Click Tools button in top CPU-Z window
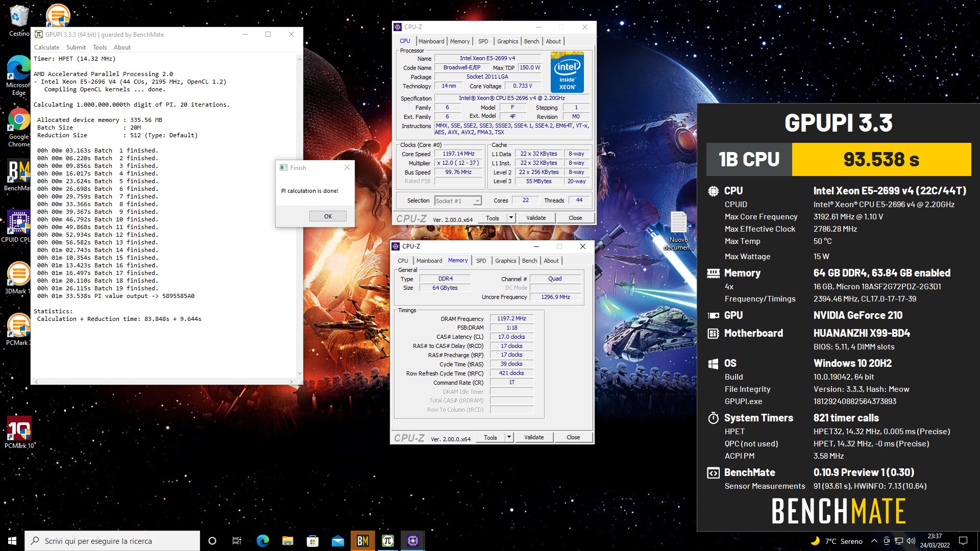980x551 pixels. [493, 218]
